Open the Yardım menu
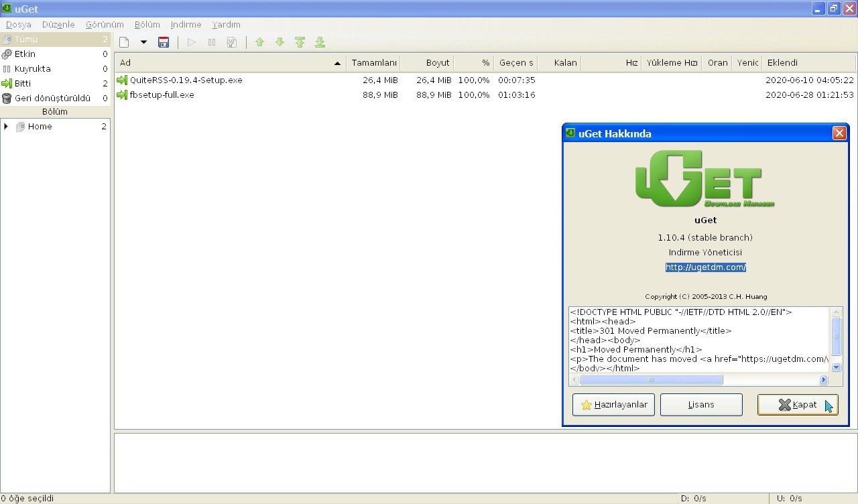858x504 pixels. click(226, 25)
